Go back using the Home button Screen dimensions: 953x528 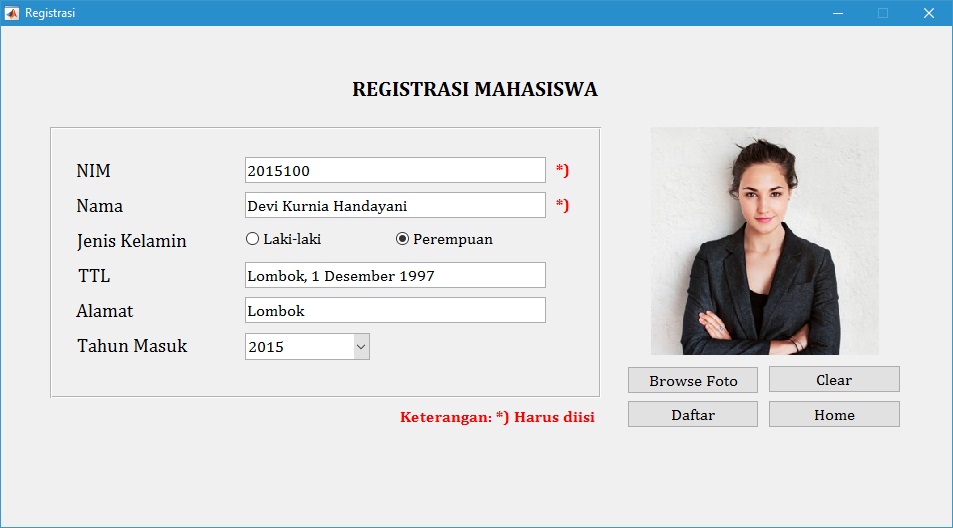834,414
